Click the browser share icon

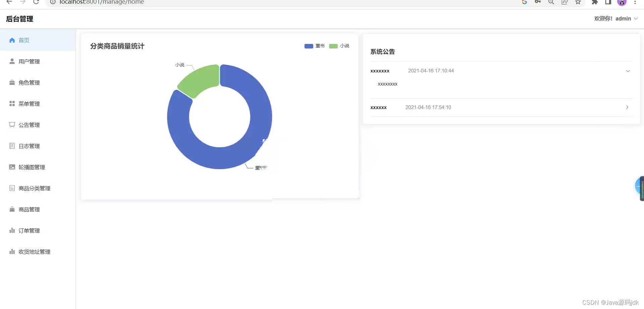(564, 2)
